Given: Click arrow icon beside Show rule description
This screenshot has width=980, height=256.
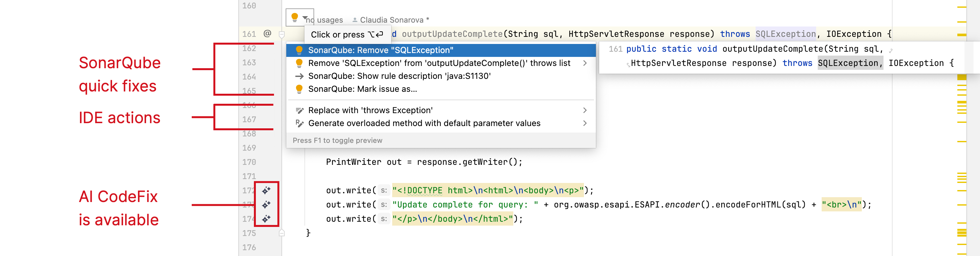Looking at the screenshot, I should point(299,76).
